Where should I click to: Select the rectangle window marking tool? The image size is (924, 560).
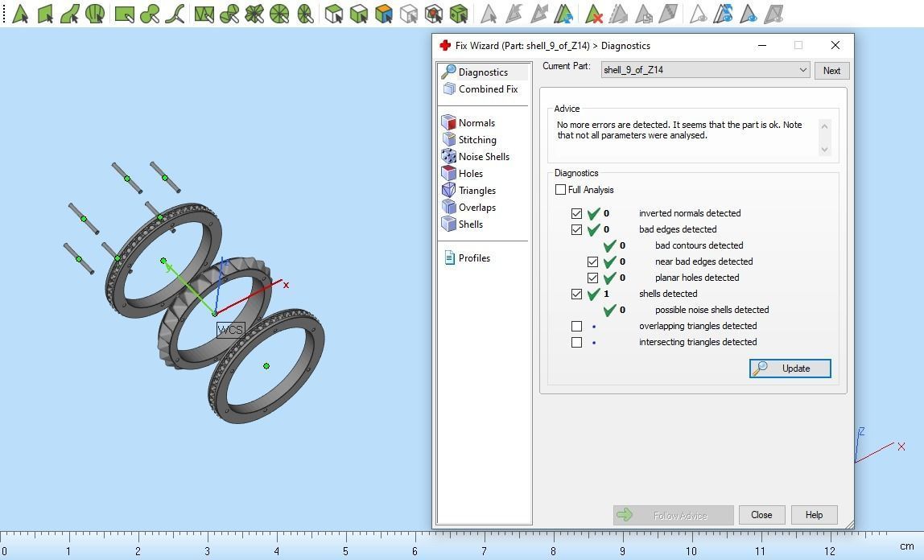[124, 14]
